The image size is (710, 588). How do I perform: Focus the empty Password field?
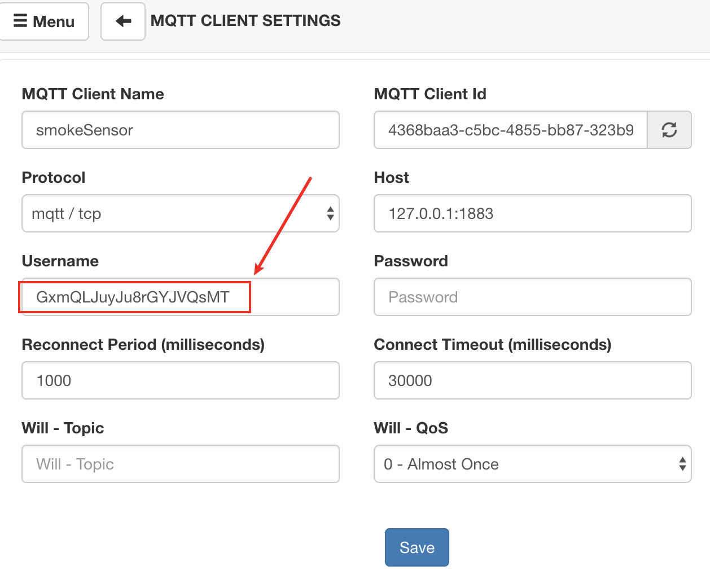[x=533, y=297]
